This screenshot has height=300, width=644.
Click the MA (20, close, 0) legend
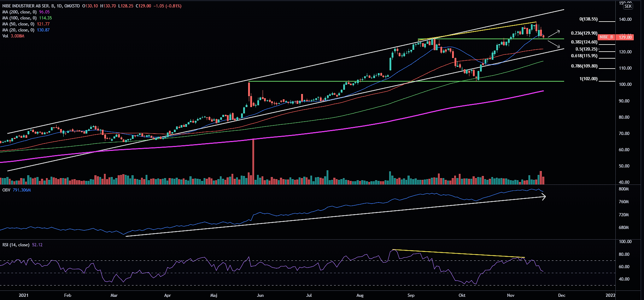pos(18,30)
